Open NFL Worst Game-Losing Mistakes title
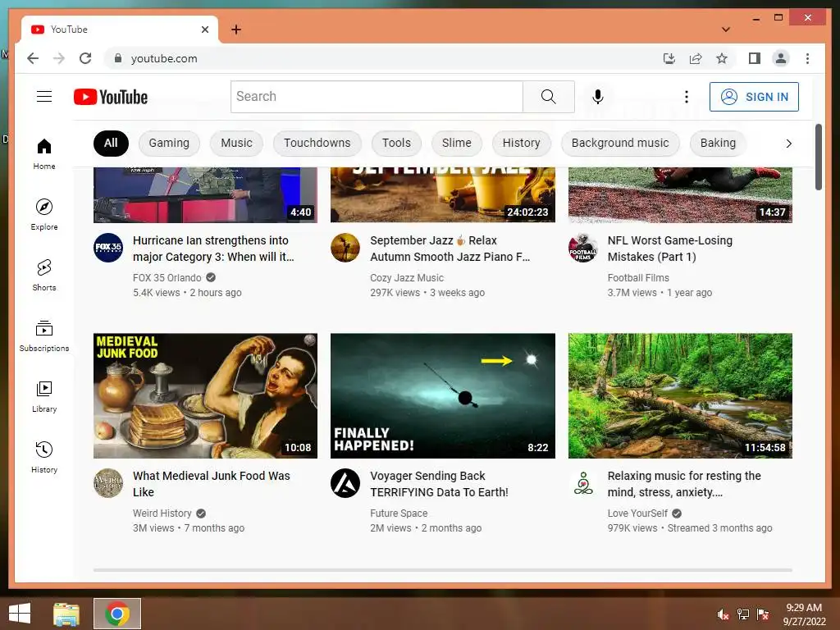The height and width of the screenshot is (630, 840). [669, 249]
